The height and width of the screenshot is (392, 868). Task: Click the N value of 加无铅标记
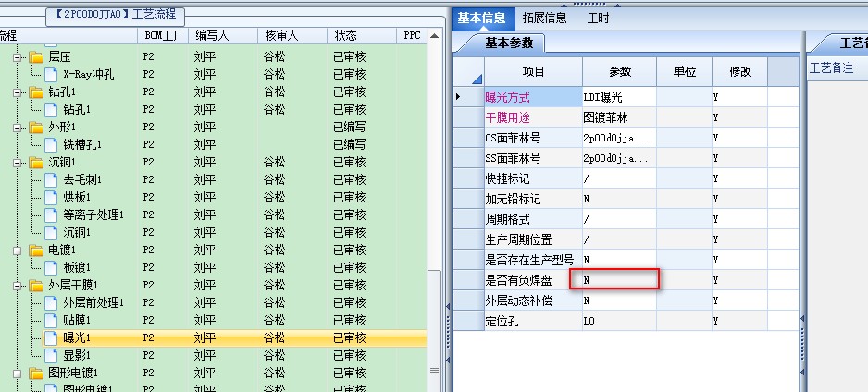coord(619,199)
